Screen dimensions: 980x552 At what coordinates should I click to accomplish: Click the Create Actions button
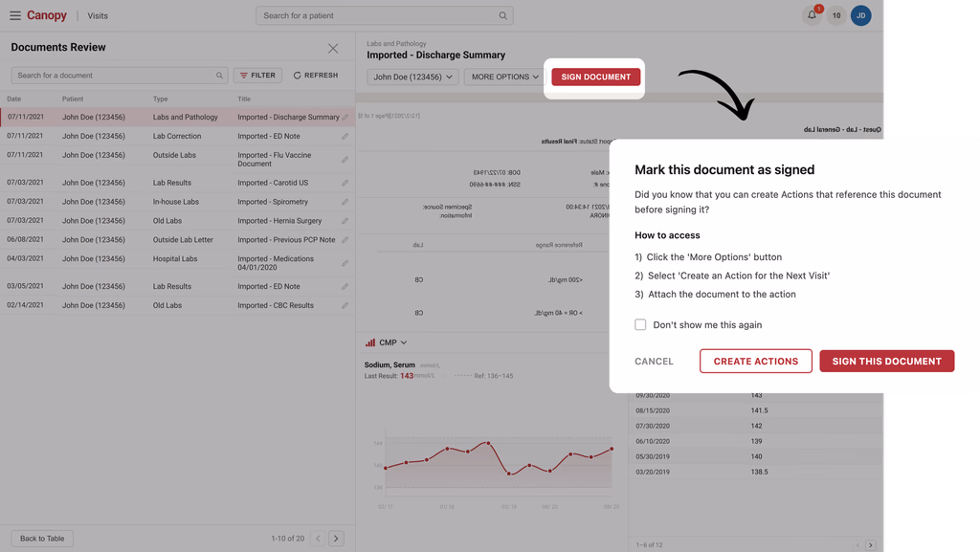[756, 361]
